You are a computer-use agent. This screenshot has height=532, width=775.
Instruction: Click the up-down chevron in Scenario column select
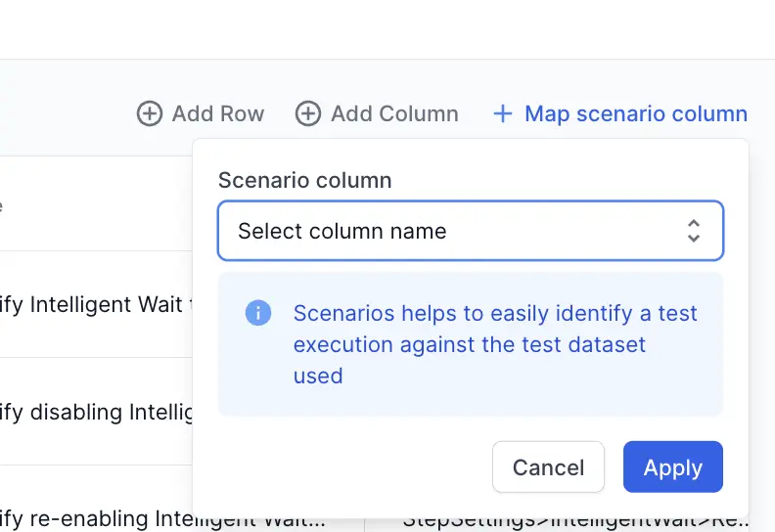[x=694, y=231]
